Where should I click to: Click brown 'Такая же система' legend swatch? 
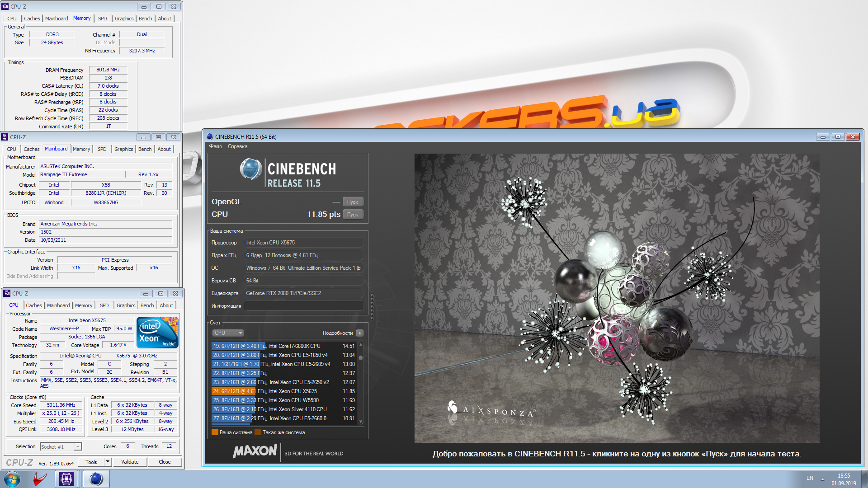tap(258, 432)
